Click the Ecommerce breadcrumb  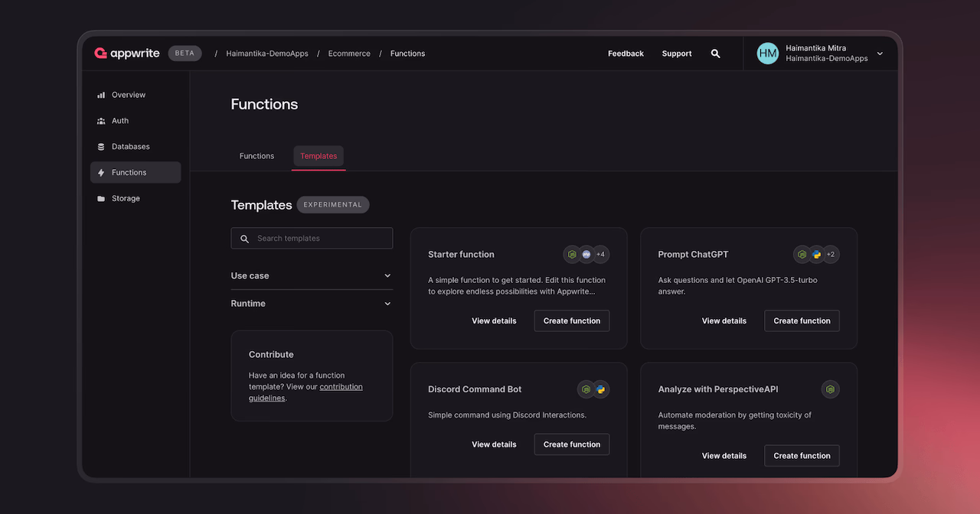click(x=349, y=54)
